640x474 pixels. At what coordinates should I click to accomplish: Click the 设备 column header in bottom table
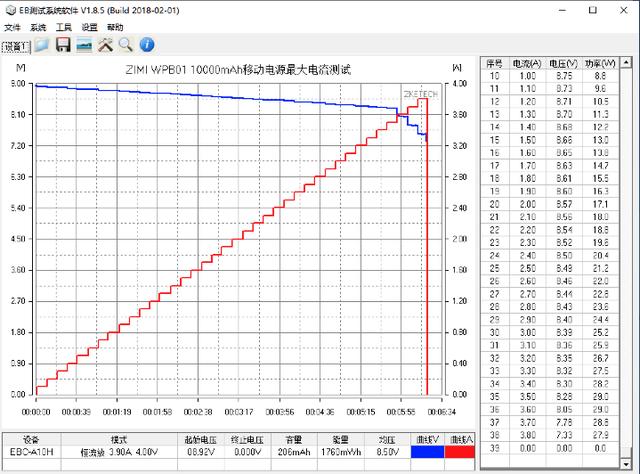tap(31, 439)
